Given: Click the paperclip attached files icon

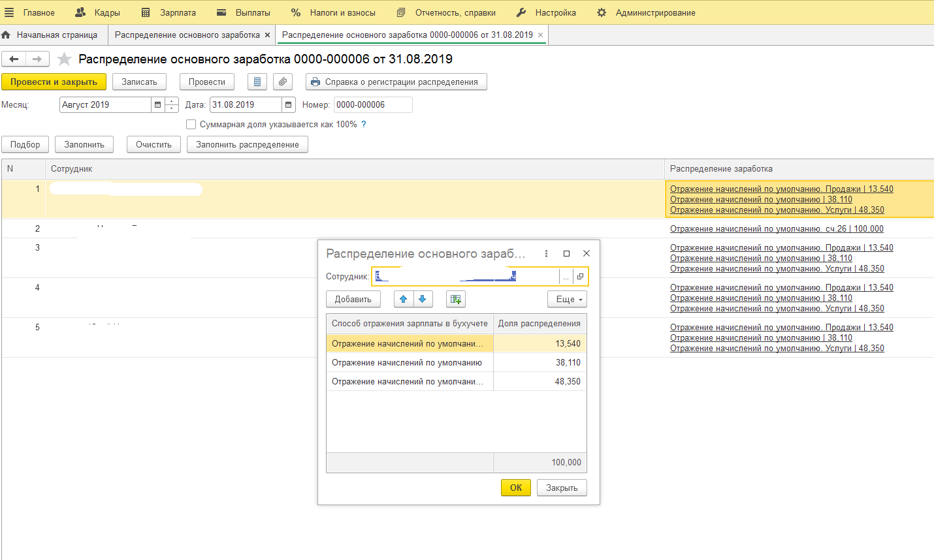Looking at the screenshot, I should (x=282, y=82).
